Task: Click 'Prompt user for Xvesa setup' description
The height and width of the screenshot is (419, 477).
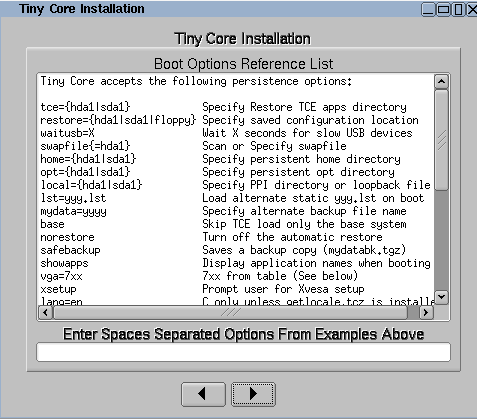Action: (283, 289)
